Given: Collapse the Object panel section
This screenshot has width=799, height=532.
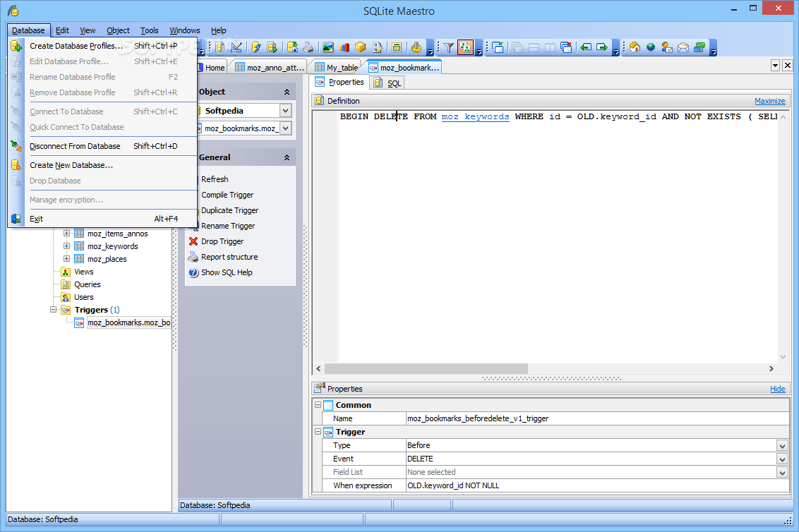Looking at the screenshot, I should point(287,92).
